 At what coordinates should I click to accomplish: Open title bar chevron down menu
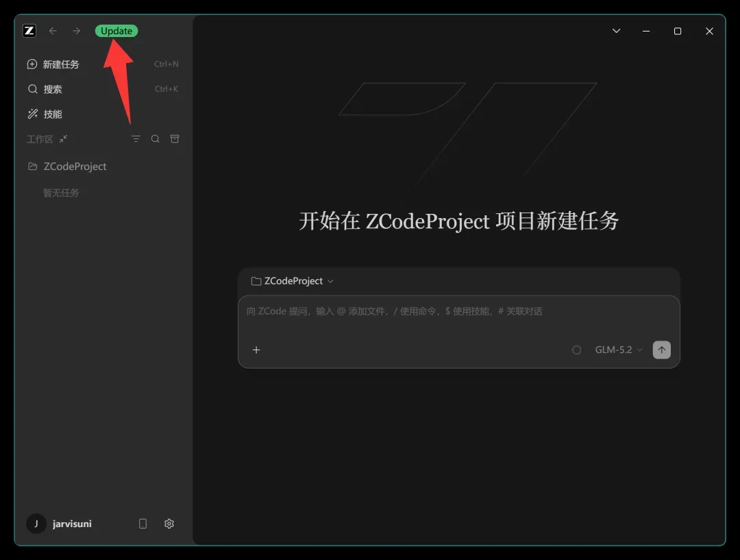pyautogui.click(x=617, y=31)
